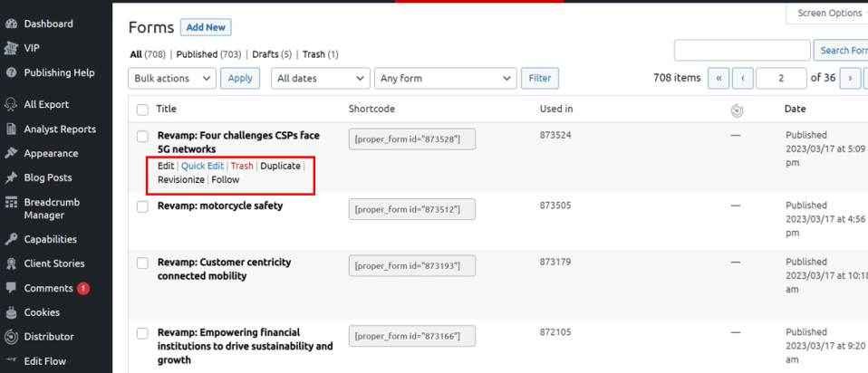Show the Drafts forms view
Viewport: 868px width, 373px height.
(265, 54)
